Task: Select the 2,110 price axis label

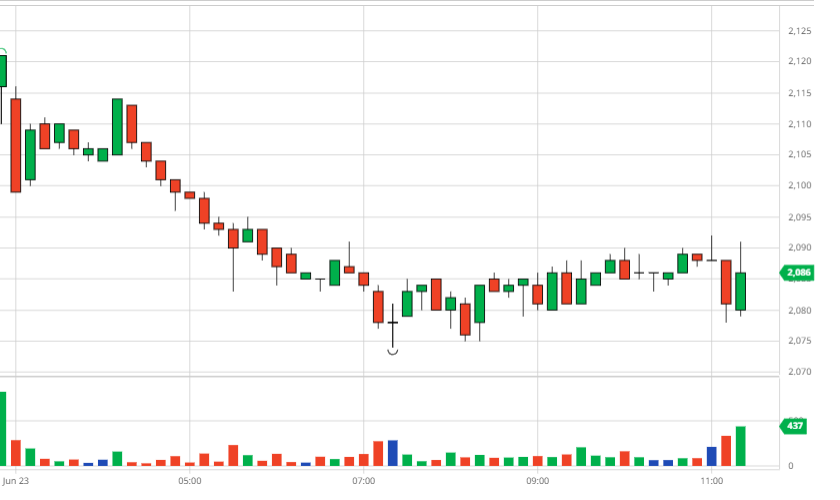Action: [x=800, y=124]
